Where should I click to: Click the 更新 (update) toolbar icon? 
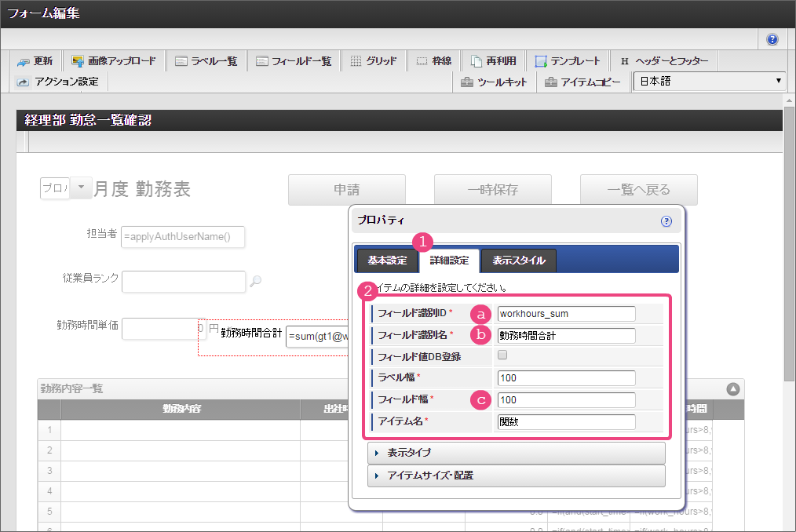[35, 61]
